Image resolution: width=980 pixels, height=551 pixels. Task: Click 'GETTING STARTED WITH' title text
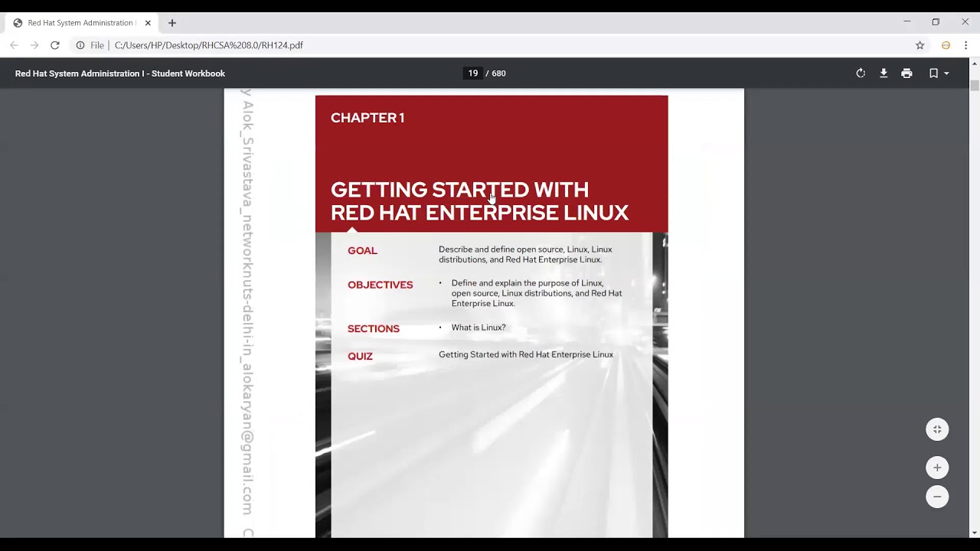(x=459, y=190)
